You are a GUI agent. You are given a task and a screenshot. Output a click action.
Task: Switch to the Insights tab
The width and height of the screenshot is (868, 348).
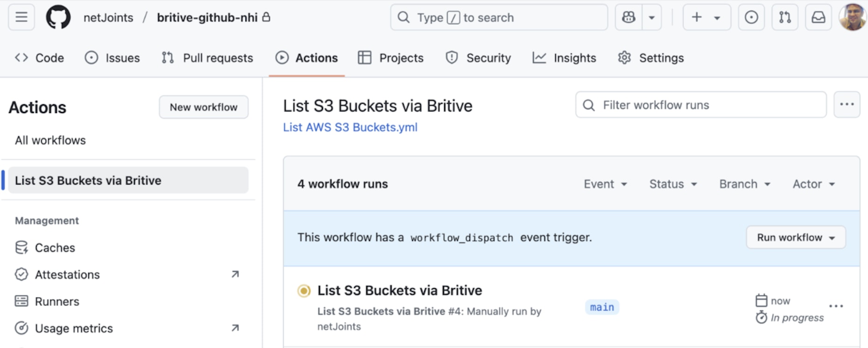564,58
